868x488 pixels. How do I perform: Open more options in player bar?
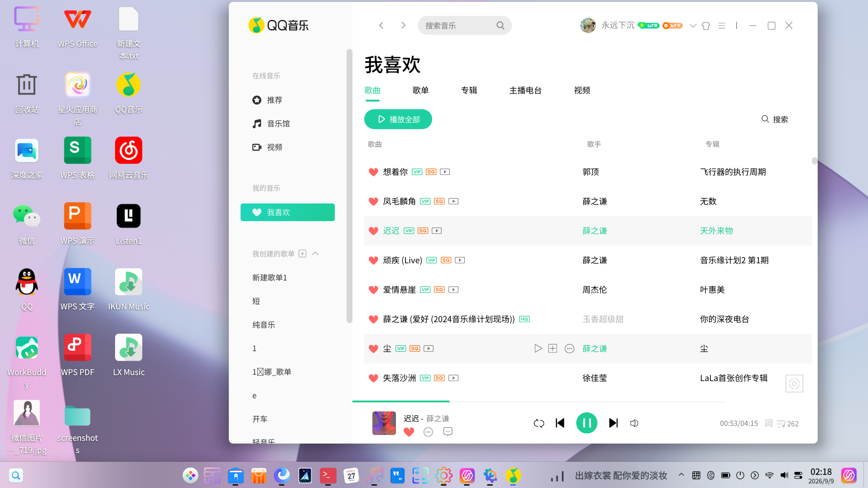428,432
